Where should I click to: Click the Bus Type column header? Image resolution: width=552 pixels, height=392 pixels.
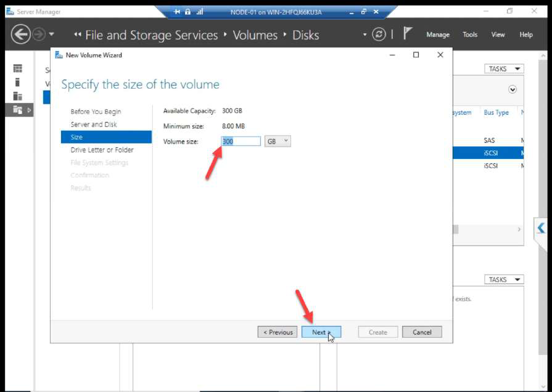point(496,113)
